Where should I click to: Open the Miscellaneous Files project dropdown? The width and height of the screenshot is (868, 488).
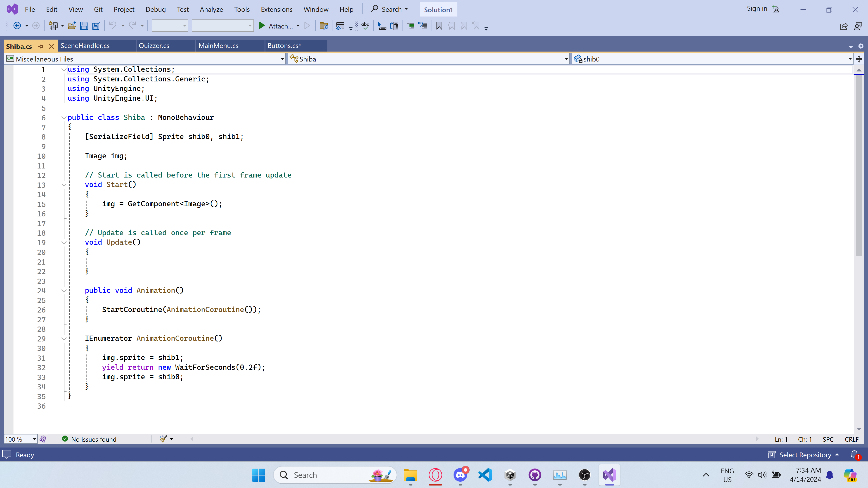[282, 59]
